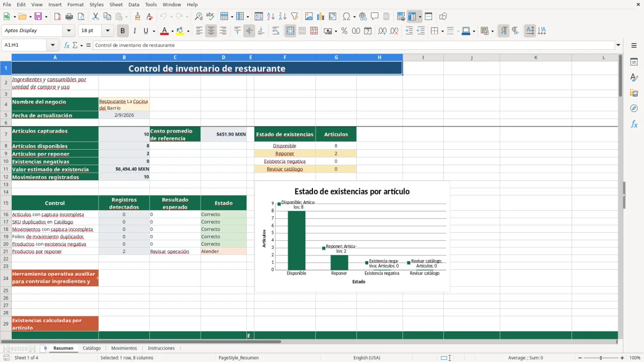Insert a comment

coord(375,17)
